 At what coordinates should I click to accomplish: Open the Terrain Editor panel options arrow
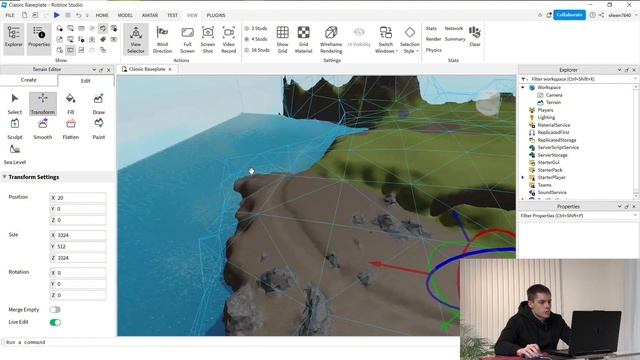coord(94,70)
